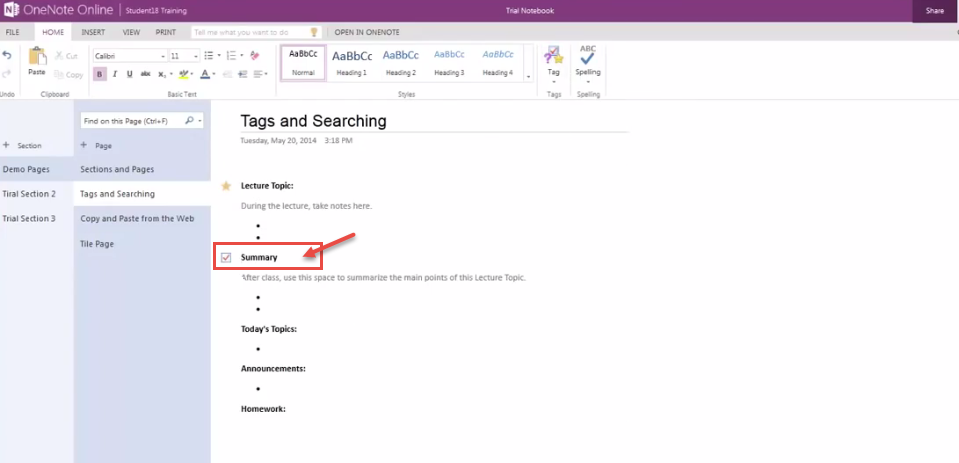Viewport: 959px width, 463px height.
Task: Apply the font color
Action: click(205, 74)
